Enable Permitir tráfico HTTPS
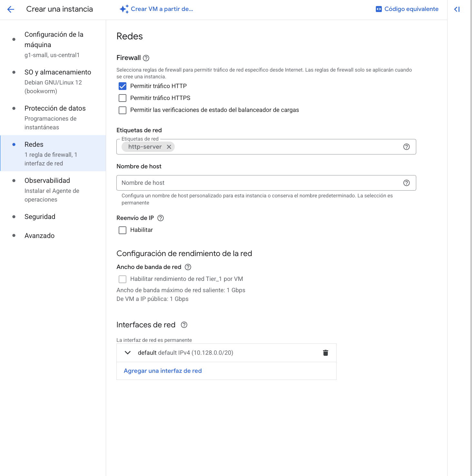Screen dimensions: 472x476 (x=123, y=98)
